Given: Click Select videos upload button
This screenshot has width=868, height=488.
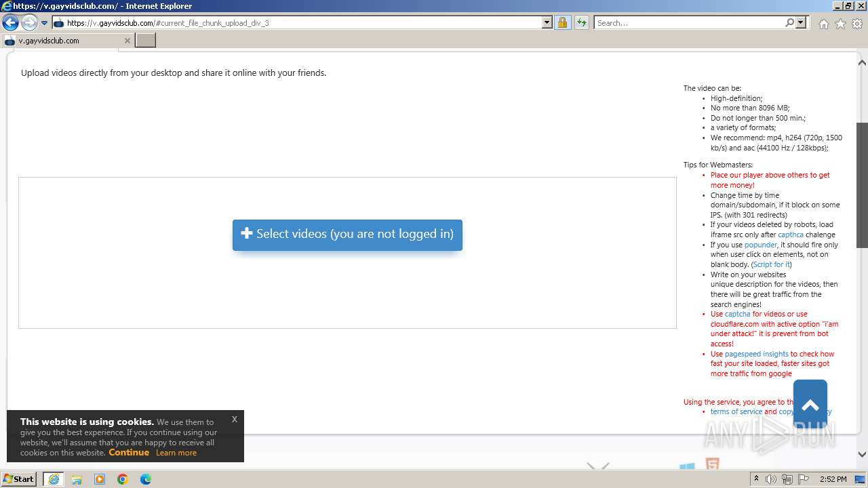Looking at the screenshot, I should (347, 235).
